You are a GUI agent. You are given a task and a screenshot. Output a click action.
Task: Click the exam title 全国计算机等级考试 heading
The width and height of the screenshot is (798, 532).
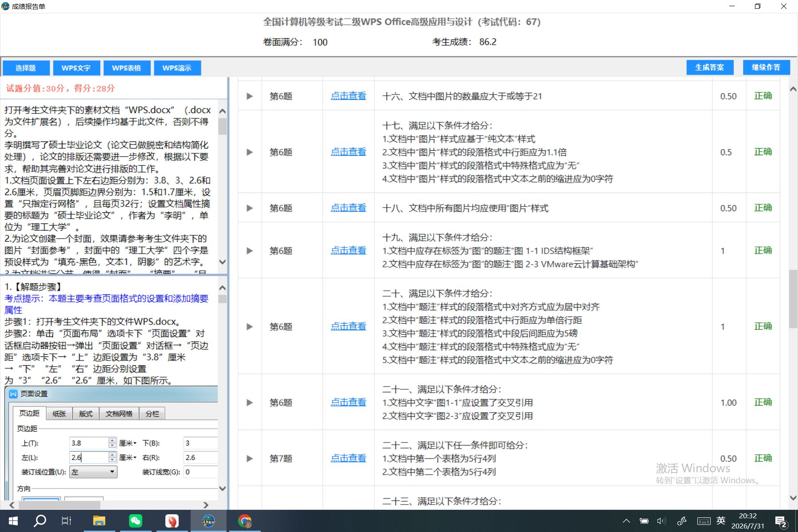pyautogui.click(x=402, y=22)
